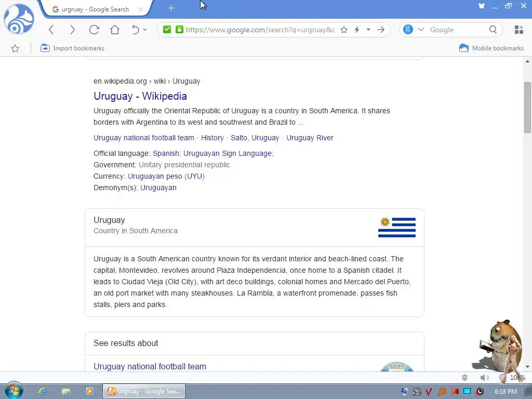Open Uruguay national football team sitelink
532x399 pixels.
coord(144,138)
